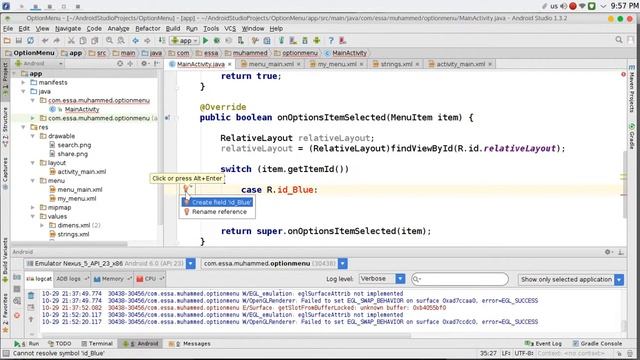
Task: Click the Synchronize toolbar icon
Action: pyautogui.click(x=31, y=40)
